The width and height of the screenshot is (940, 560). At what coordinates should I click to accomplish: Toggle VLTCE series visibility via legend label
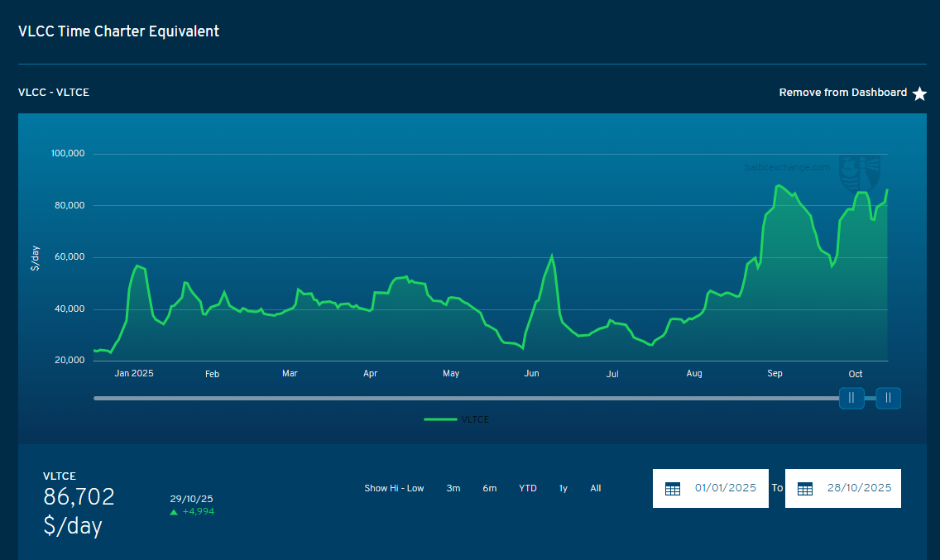pyautogui.click(x=475, y=419)
